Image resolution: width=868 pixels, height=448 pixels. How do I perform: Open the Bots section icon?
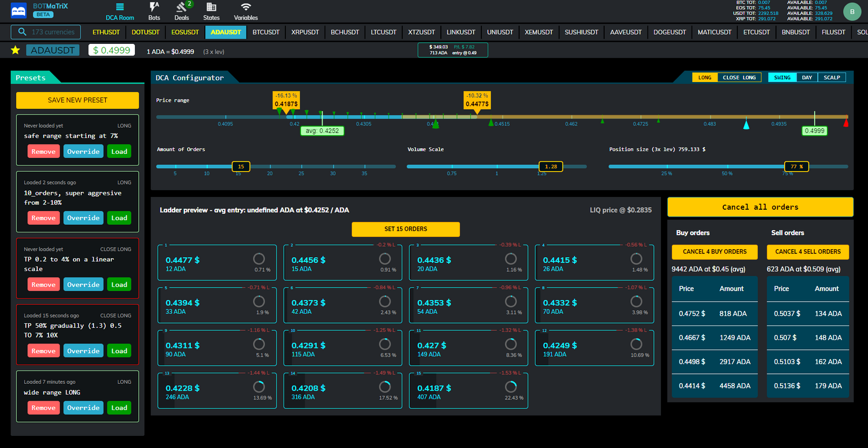(x=154, y=8)
